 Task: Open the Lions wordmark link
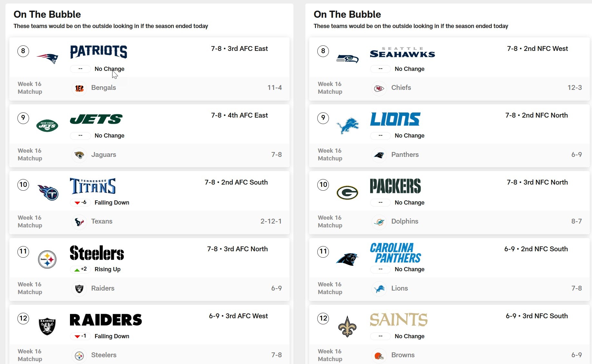tap(395, 119)
